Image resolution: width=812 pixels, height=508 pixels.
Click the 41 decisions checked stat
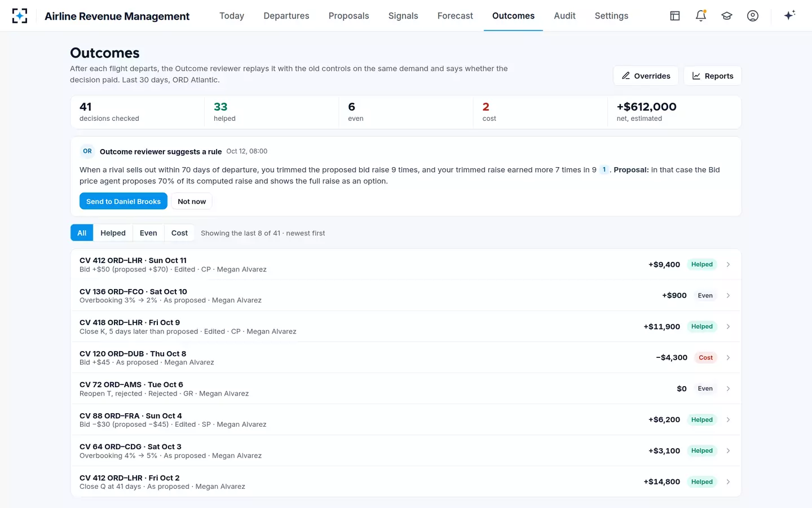[138, 112]
